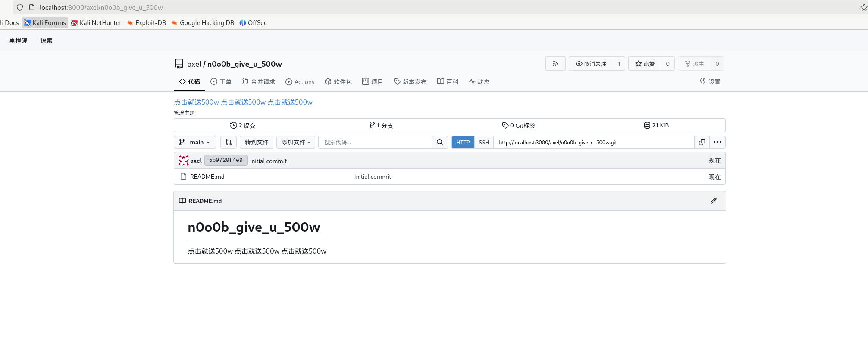Open the Exploit-DB bookmark
This screenshot has height=357, width=868.
(x=147, y=23)
